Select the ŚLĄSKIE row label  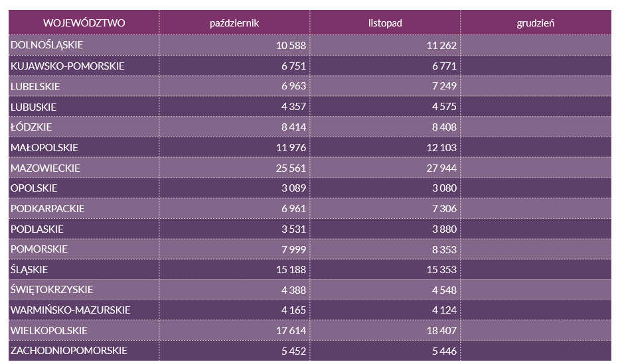pos(29,270)
